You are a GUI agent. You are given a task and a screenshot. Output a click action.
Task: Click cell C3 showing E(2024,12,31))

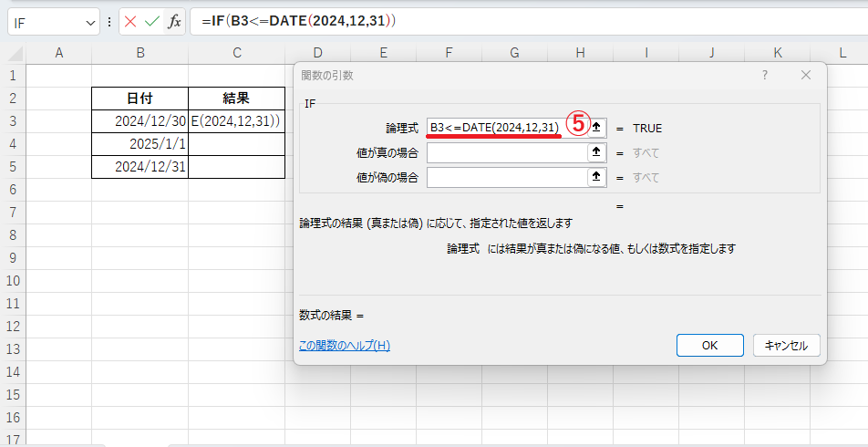[x=237, y=120]
